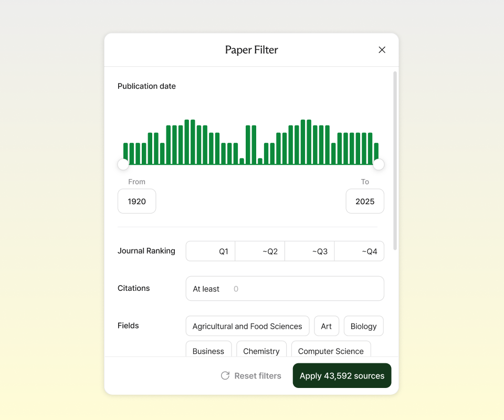504x420 pixels.
Task: Apply filters with 43,592 sources
Action: tap(342, 375)
